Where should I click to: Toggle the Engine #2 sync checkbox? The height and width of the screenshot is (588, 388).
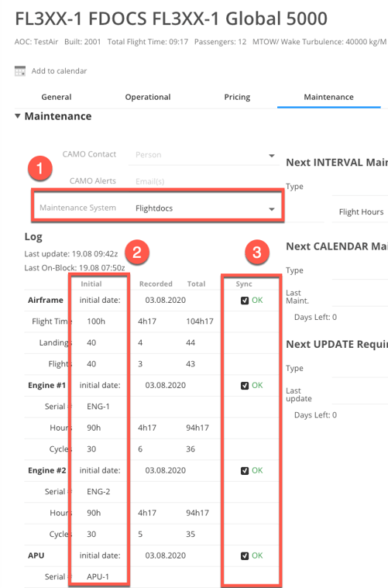(245, 470)
